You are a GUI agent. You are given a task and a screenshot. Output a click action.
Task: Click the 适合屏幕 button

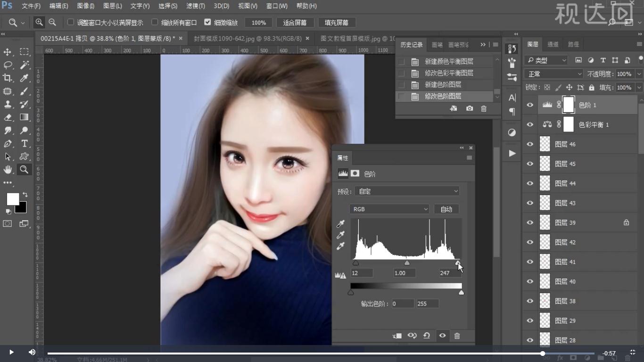click(x=295, y=23)
